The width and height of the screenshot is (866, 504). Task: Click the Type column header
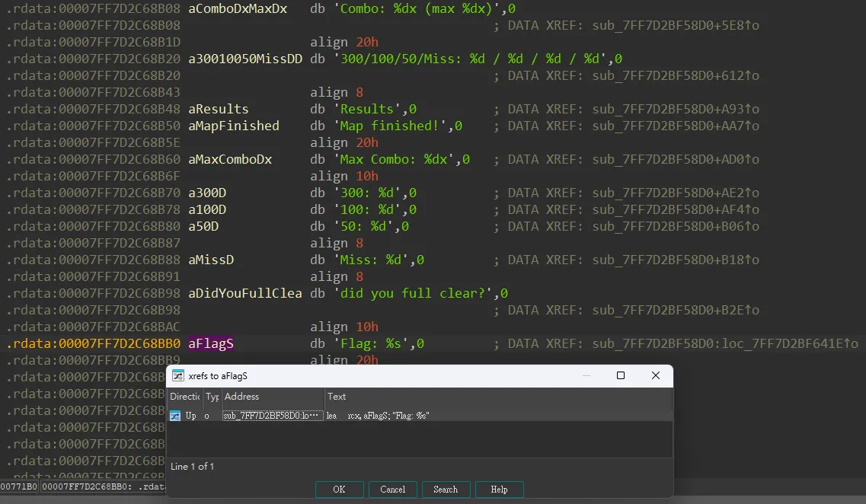tap(212, 397)
